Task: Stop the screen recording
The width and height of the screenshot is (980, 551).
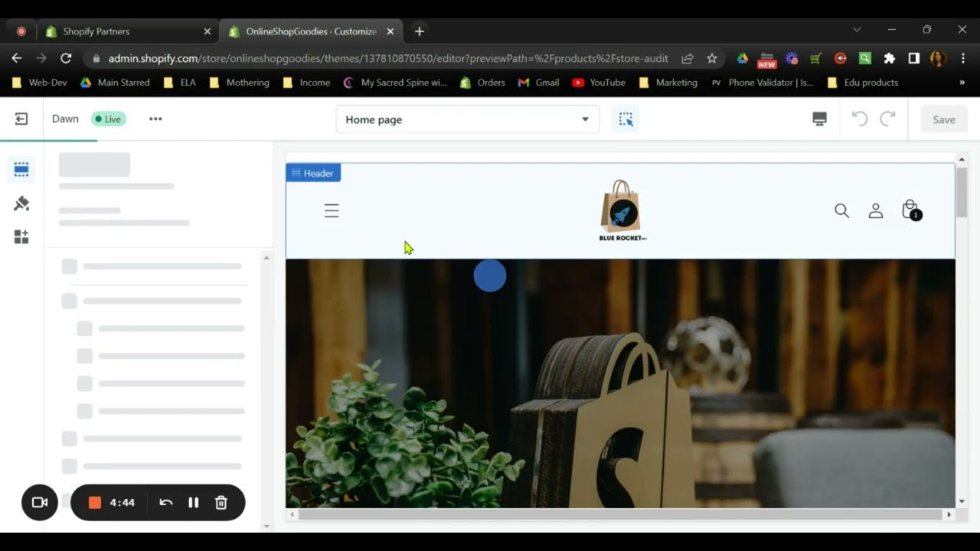Action: (x=95, y=503)
